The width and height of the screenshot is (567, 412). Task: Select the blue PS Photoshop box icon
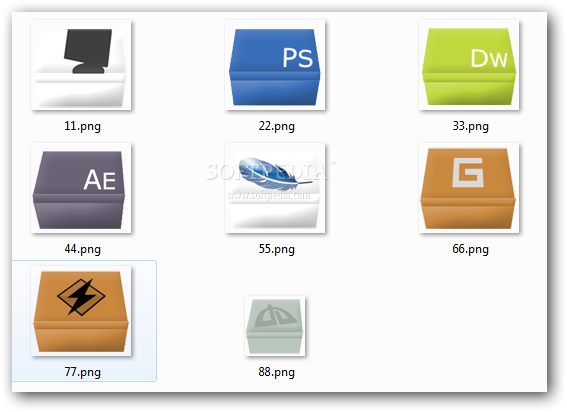tap(275, 65)
